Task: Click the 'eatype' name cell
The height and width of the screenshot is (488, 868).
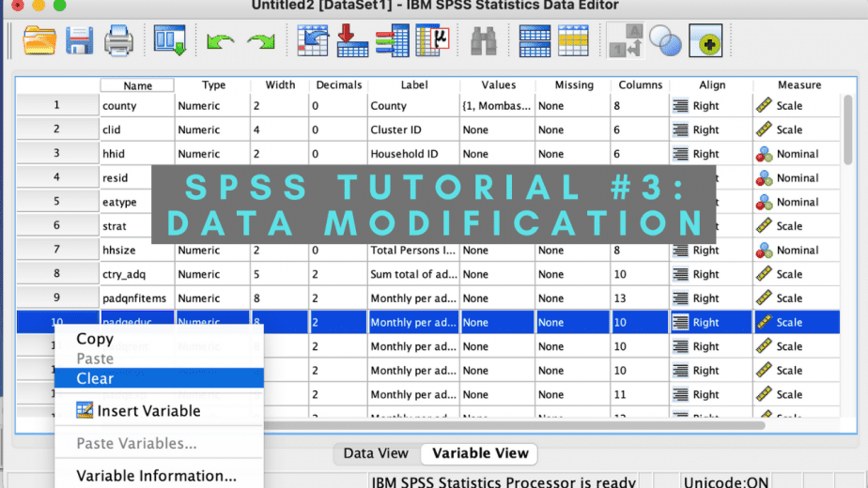Action: 126,202
